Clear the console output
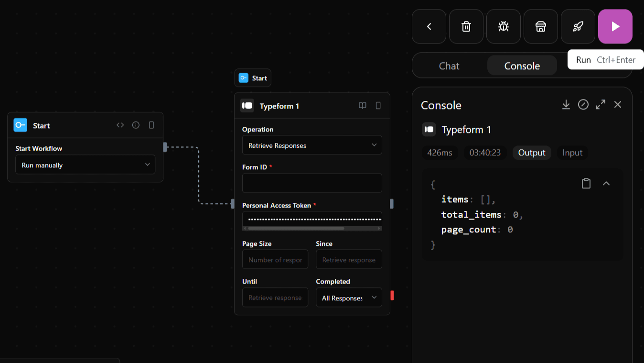 point(583,104)
